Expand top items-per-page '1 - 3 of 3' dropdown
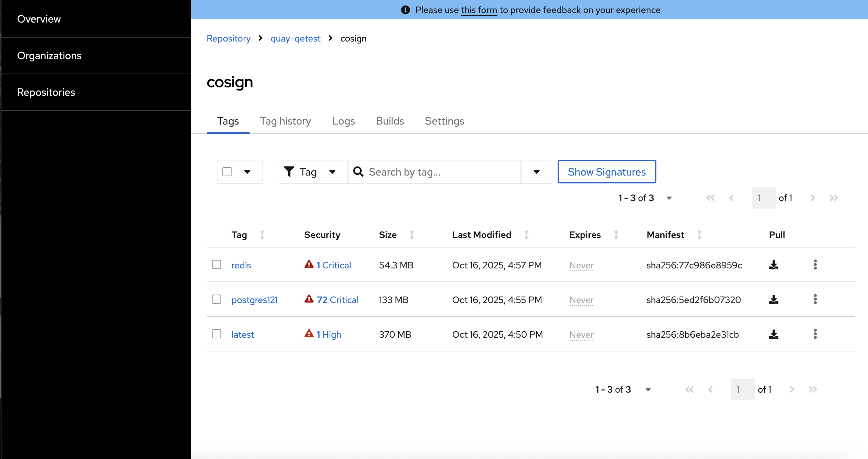The image size is (868, 459). click(669, 198)
